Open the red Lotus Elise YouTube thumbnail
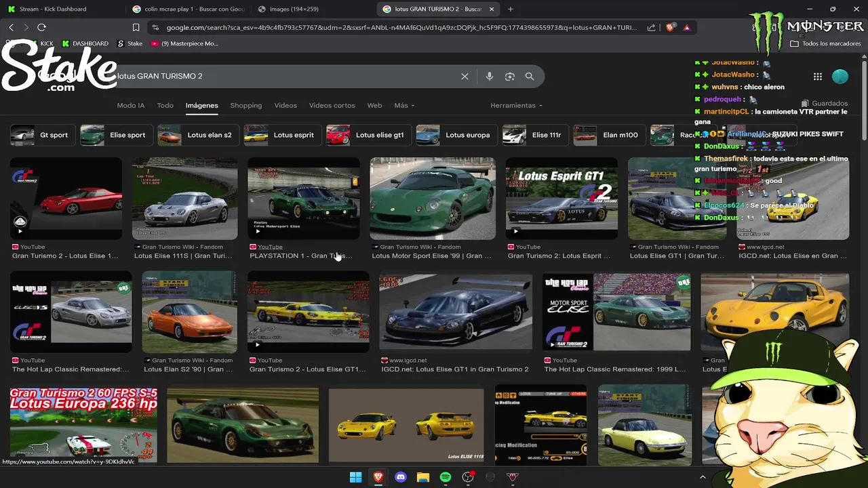 (66, 199)
